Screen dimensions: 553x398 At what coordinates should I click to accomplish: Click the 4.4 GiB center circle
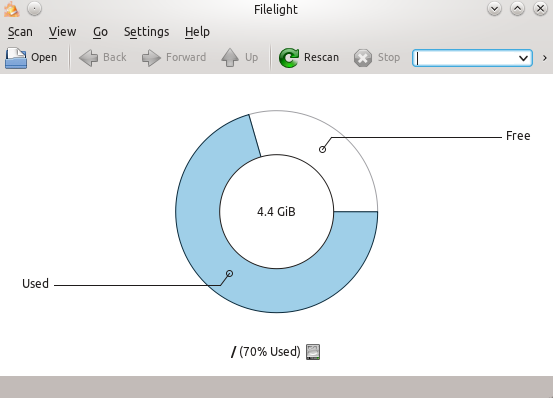pos(276,212)
